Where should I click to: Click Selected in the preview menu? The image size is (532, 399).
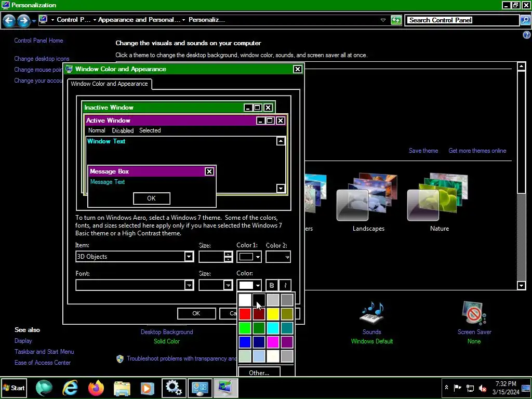click(x=150, y=130)
